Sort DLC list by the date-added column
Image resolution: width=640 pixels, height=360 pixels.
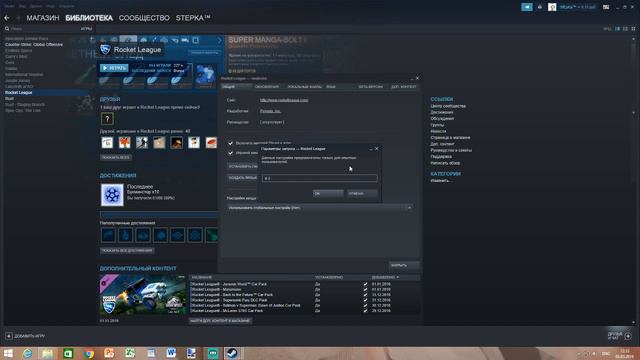coord(385,278)
